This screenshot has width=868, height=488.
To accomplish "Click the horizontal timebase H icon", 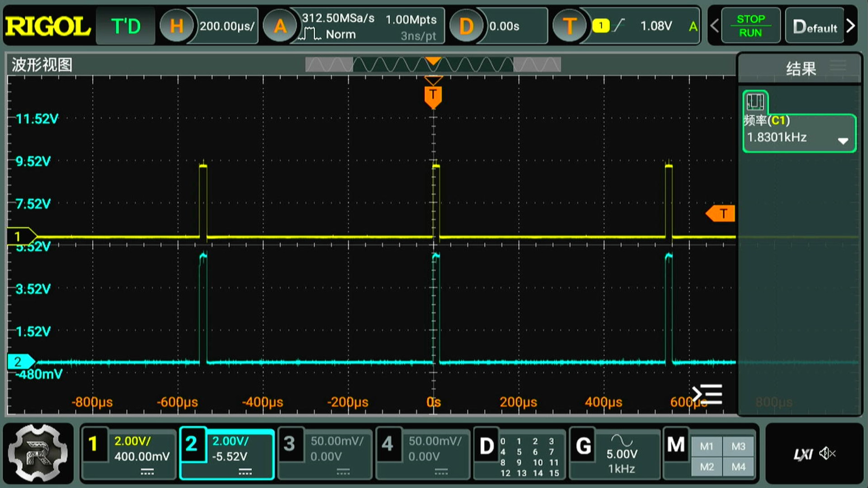I will pos(176,26).
